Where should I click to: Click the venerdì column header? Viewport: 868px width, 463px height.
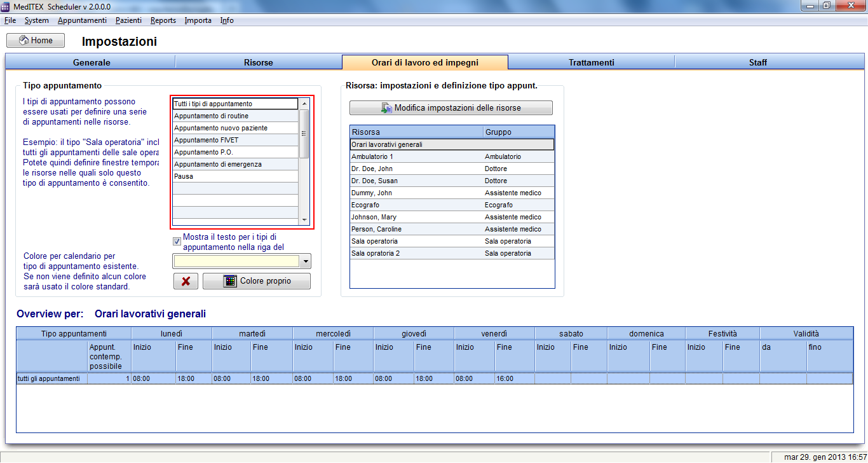pyautogui.click(x=494, y=333)
